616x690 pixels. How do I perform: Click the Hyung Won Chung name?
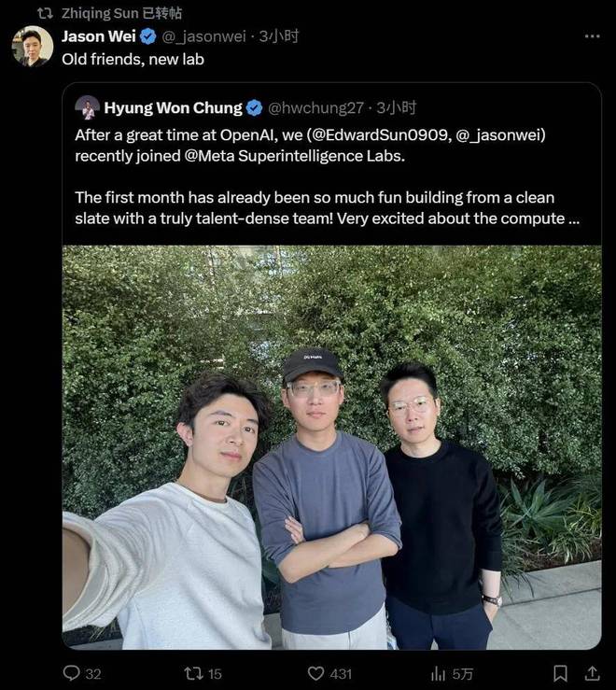coord(173,107)
